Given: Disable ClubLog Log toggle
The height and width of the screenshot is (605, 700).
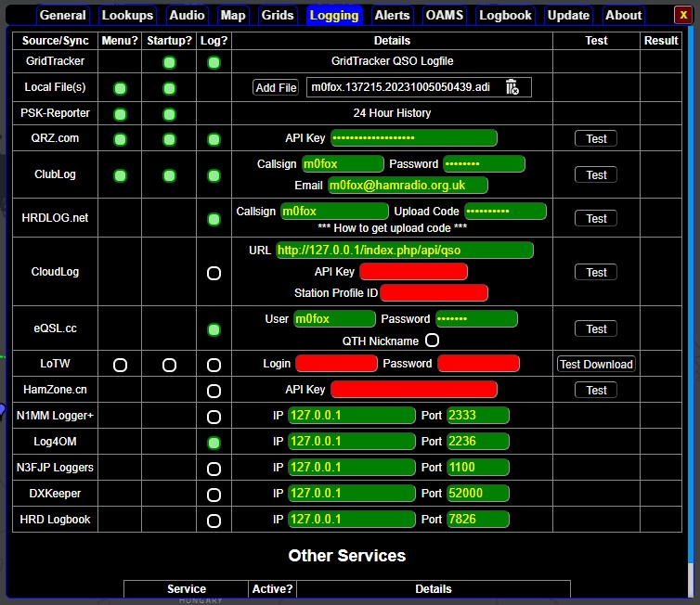Looking at the screenshot, I should coord(214,175).
